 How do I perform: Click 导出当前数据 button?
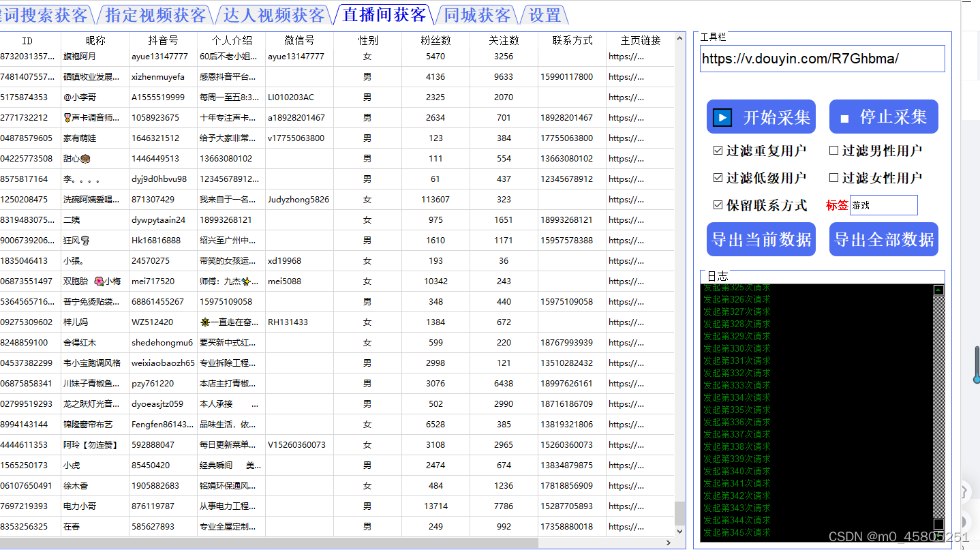point(761,240)
